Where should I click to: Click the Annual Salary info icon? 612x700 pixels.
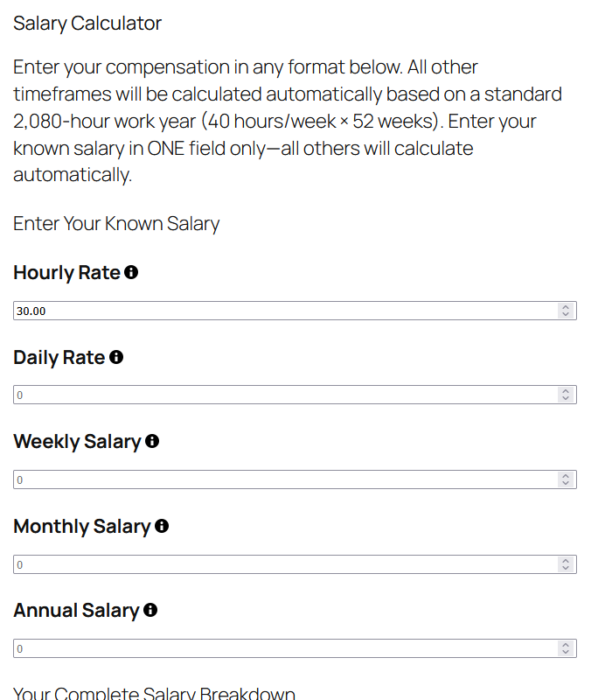150,610
